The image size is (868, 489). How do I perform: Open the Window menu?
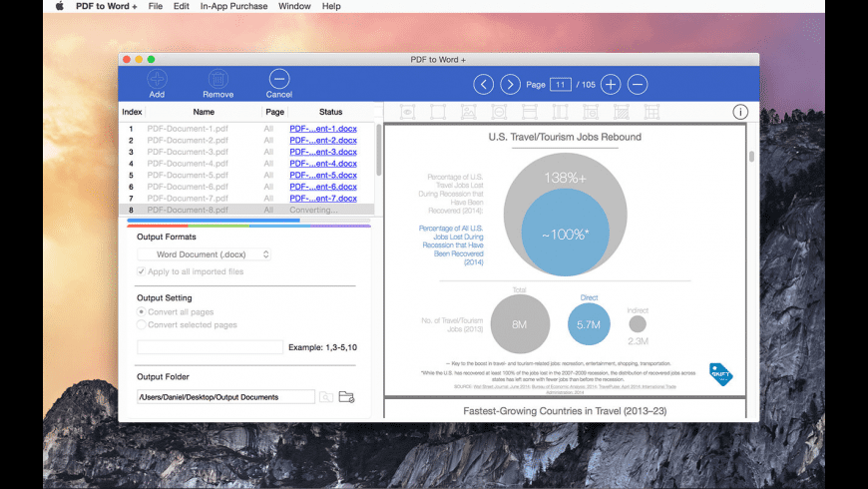294,6
